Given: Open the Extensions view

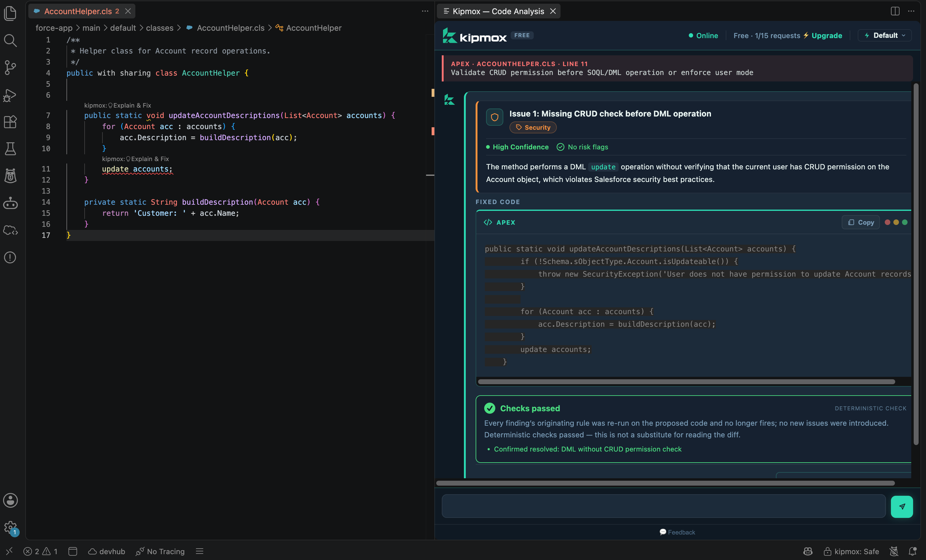Looking at the screenshot, I should click(x=10, y=122).
